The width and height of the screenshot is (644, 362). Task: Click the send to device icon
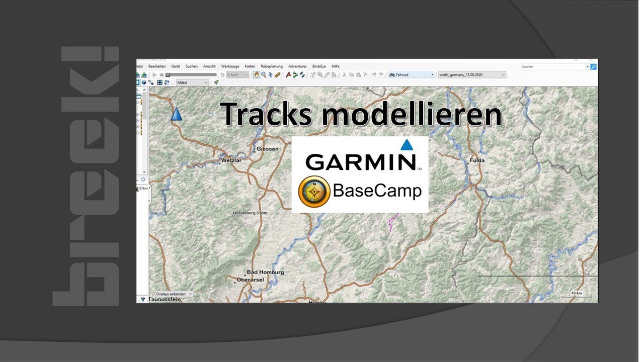(167, 82)
